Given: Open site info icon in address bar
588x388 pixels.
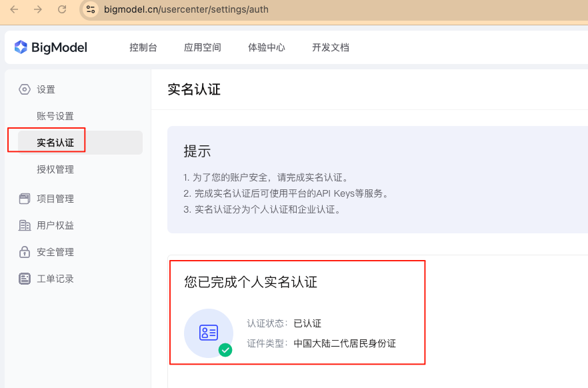Looking at the screenshot, I should point(91,9).
